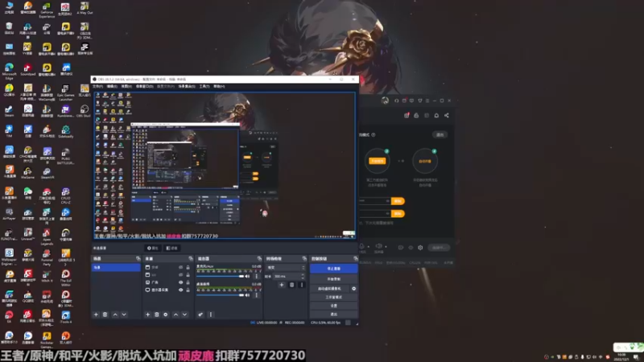Add a scene transition with plus icon
Viewport: 644px width, 362px height.
282,285
